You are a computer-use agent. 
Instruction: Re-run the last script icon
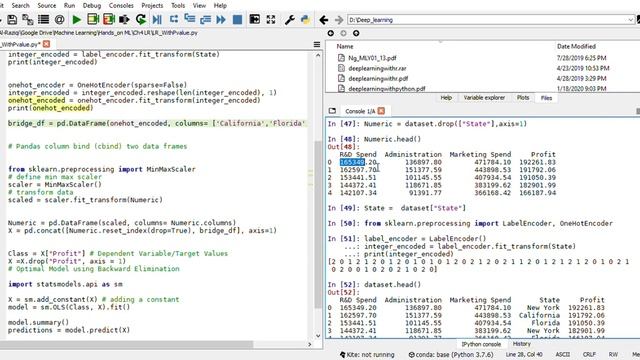pyautogui.click(x=141, y=20)
